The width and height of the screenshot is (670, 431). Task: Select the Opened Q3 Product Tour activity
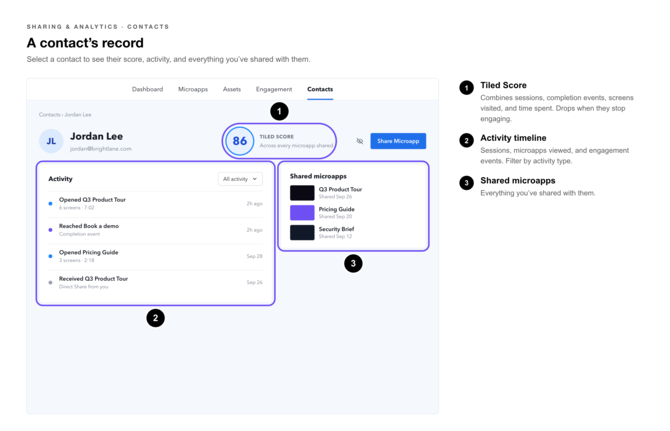click(155, 203)
